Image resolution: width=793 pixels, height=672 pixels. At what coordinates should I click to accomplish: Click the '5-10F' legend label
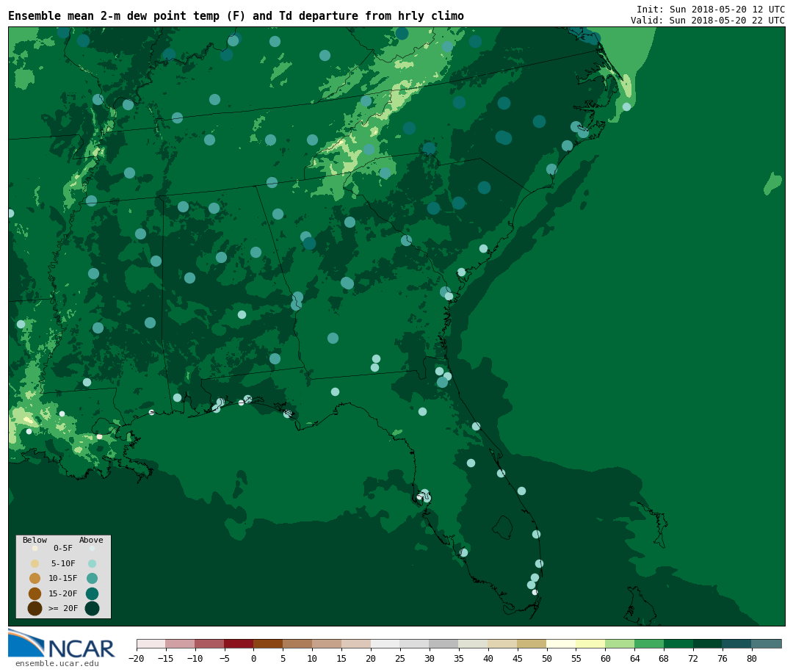pos(63,563)
